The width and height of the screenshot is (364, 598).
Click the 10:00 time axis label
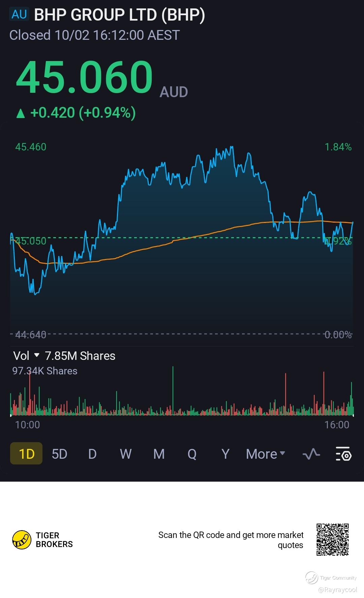[28, 425]
